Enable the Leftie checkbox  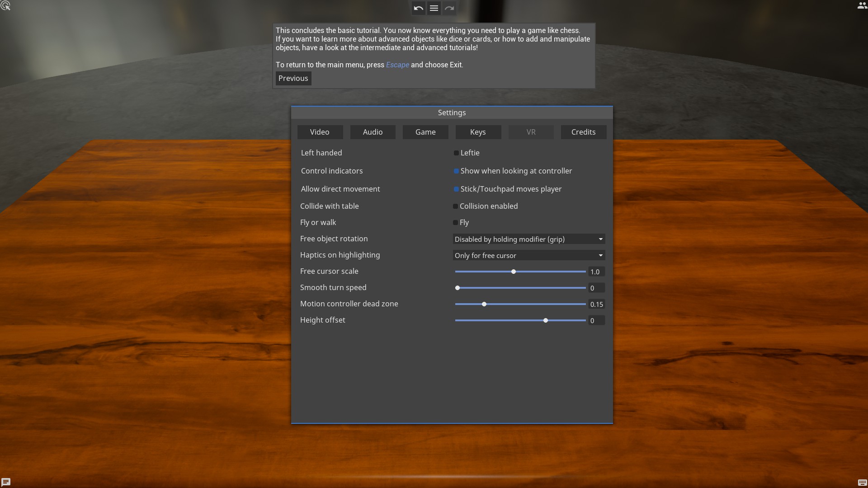coord(456,153)
